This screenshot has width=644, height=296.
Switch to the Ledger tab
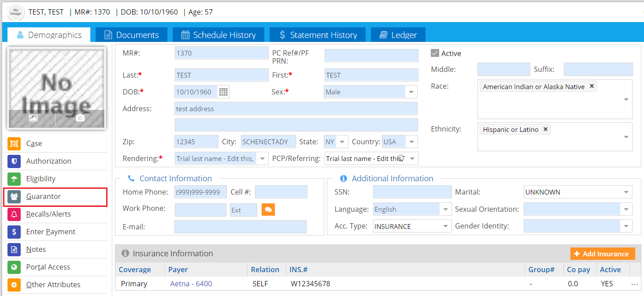tap(398, 35)
